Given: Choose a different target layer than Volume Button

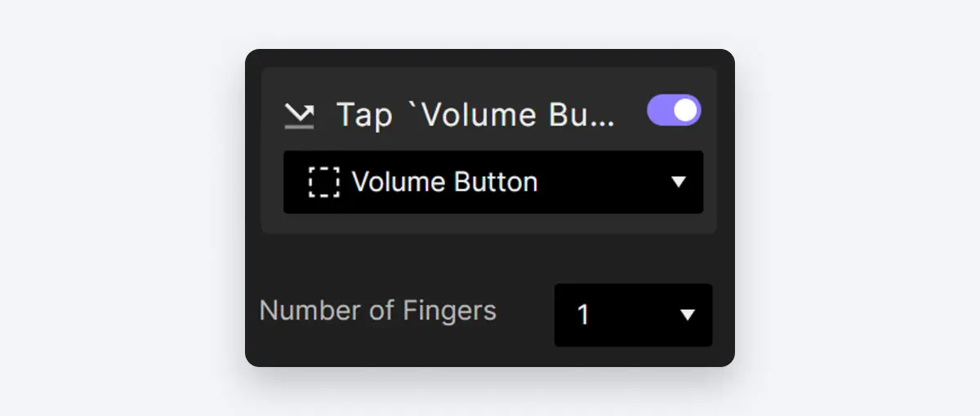Looking at the screenshot, I should 493,182.
